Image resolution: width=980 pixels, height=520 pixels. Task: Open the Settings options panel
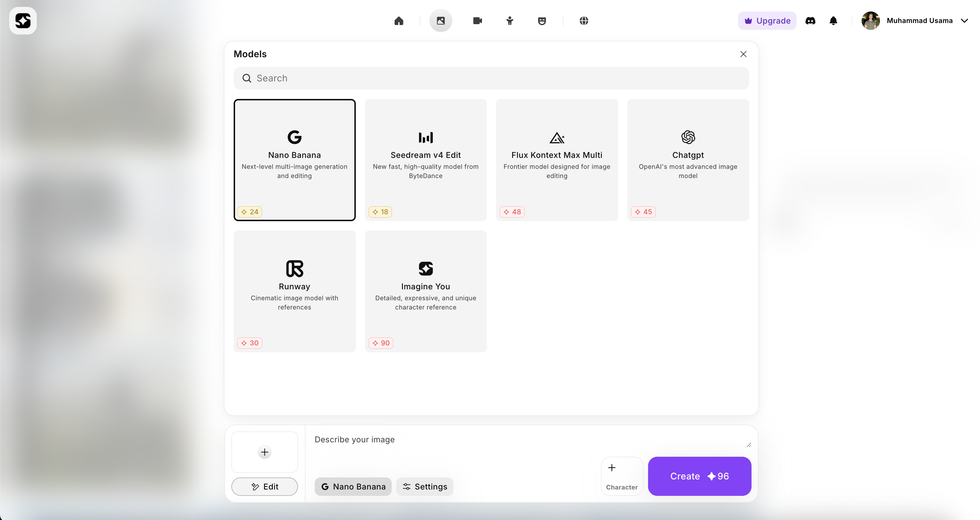(424, 487)
